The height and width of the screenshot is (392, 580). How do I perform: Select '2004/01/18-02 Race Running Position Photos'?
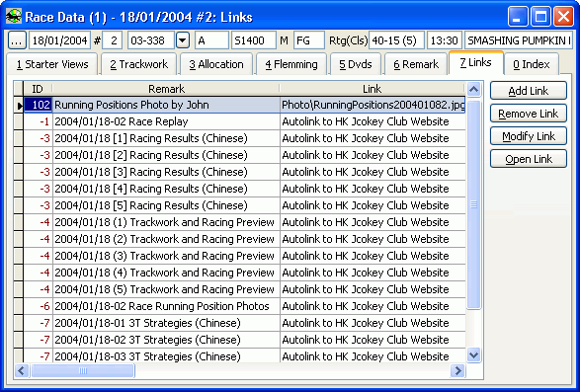click(166, 306)
